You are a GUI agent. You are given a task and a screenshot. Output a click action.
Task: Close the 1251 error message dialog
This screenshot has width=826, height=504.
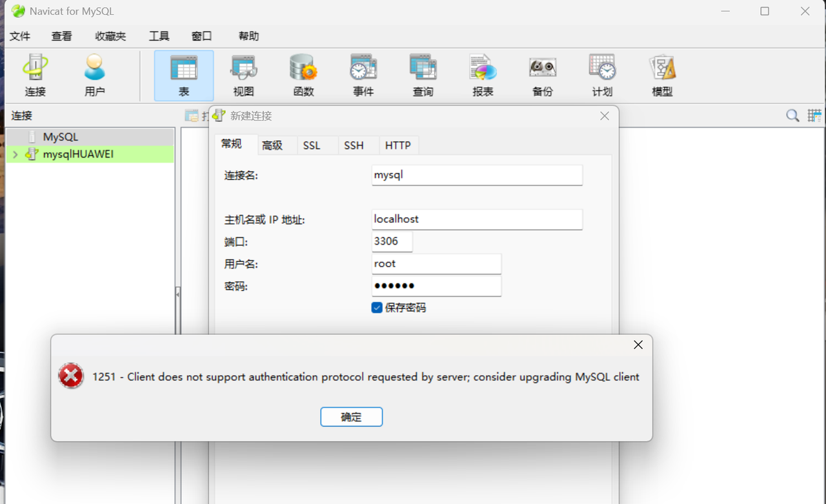[x=638, y=345]
